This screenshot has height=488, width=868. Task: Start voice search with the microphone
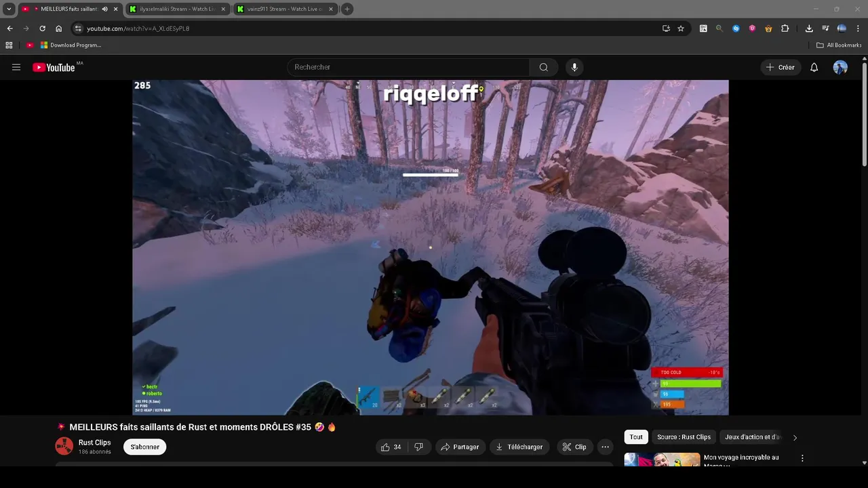574,67
